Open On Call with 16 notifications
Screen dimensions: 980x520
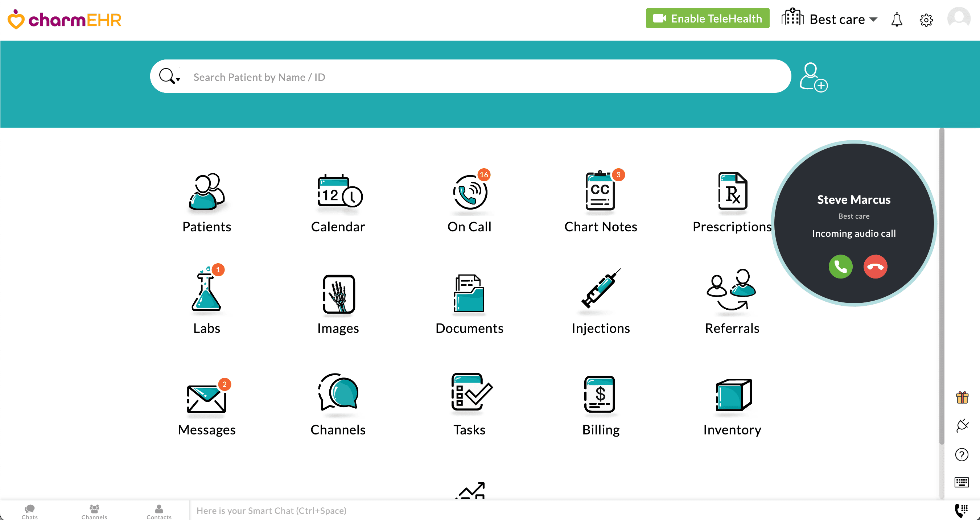pos(469,192)
